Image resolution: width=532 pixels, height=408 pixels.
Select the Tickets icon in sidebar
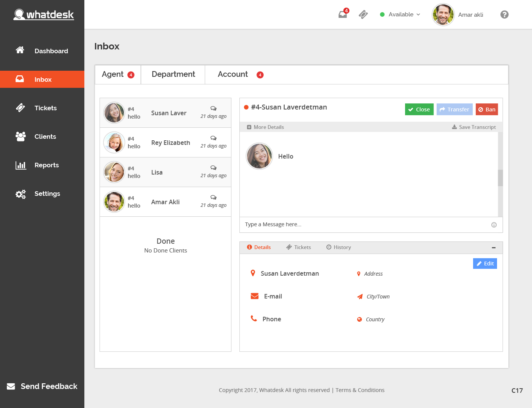tap(20, 108)
